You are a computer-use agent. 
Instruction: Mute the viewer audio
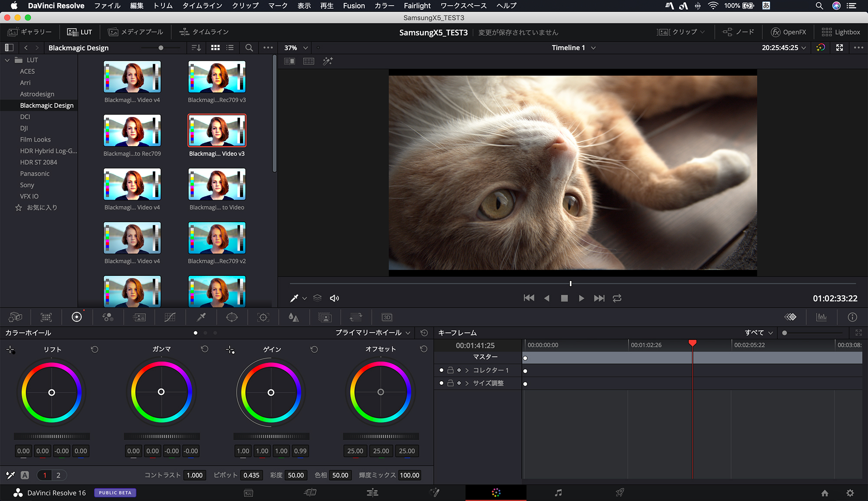pos(334,298)
